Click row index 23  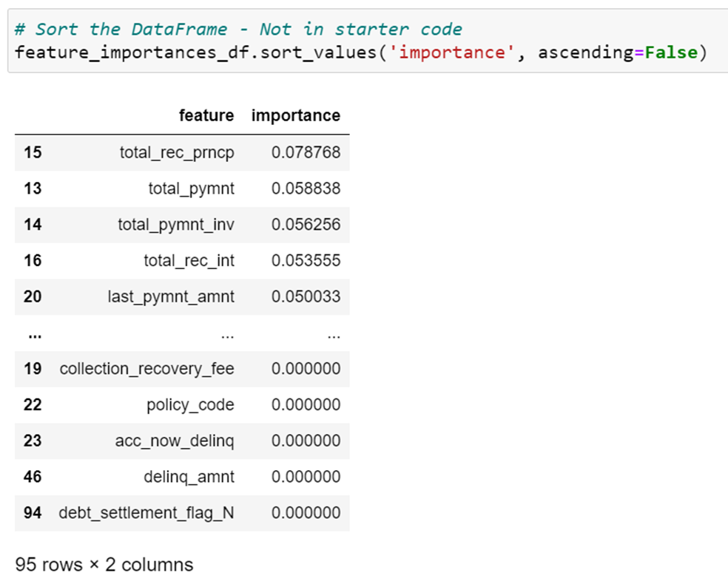click(33, 441)
